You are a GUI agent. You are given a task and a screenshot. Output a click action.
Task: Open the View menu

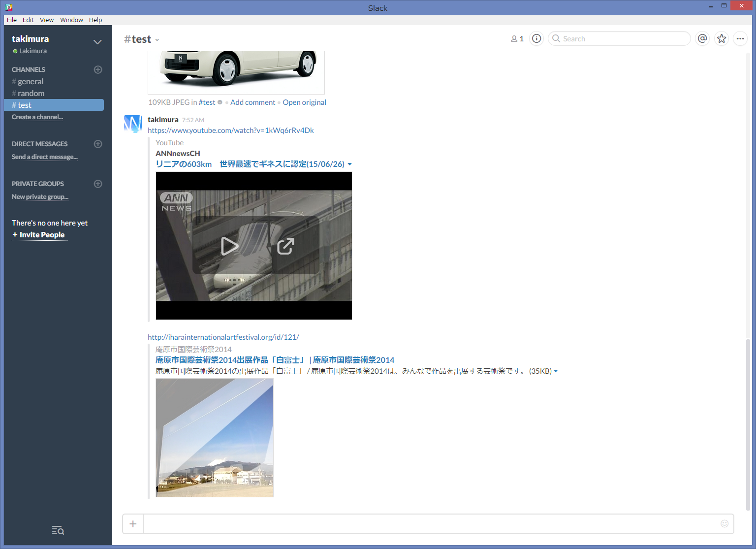pos(47,20)
